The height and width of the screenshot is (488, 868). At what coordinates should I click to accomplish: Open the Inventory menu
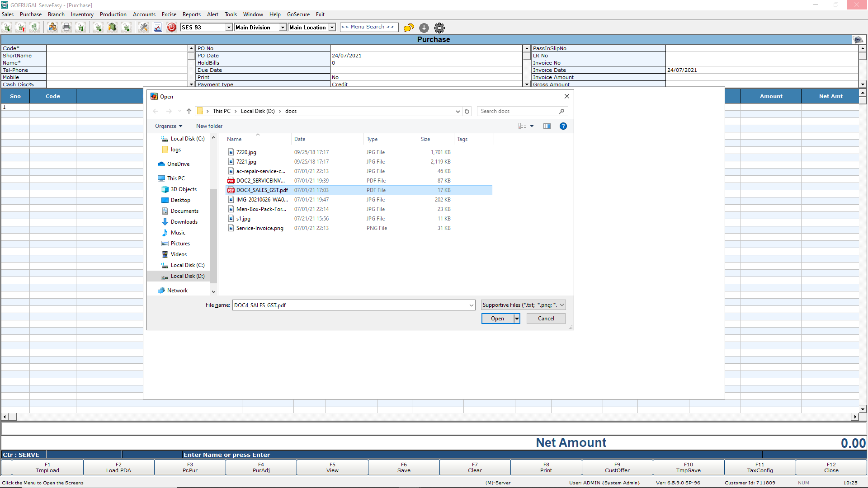(x=82, y=14)
